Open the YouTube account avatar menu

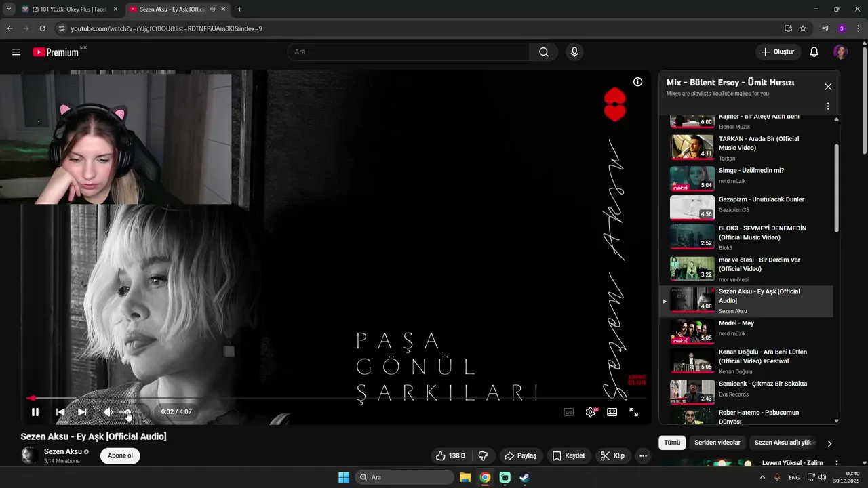(841, 52)
